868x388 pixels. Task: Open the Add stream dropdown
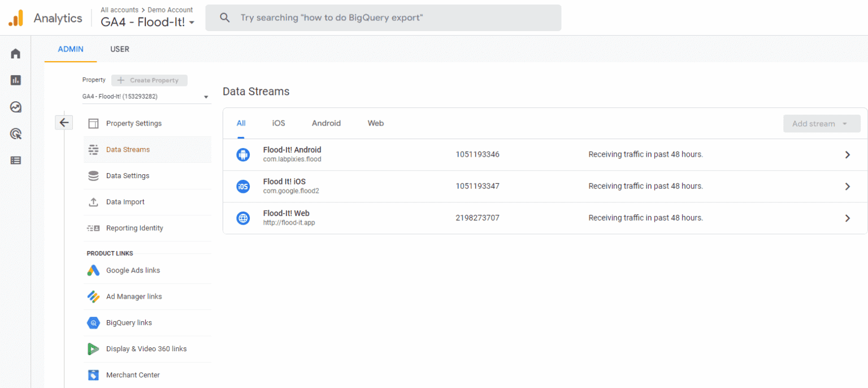[x=821, y=124]
